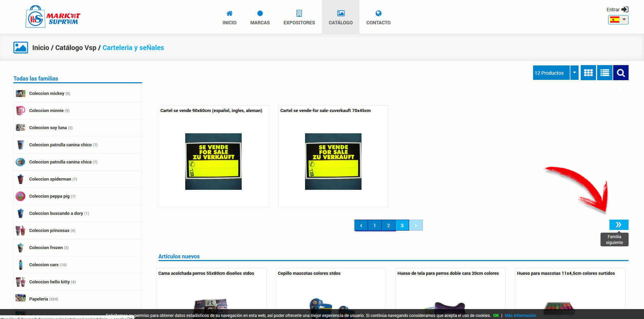Go to next family double-arrow button
Viewport: 644px width, 319px height.
pos(618,225)
